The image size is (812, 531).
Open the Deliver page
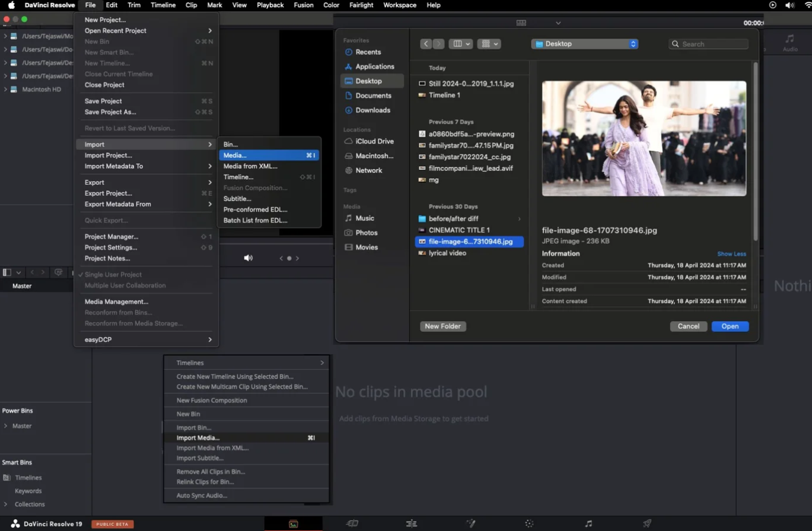click(x=646, y=523)
